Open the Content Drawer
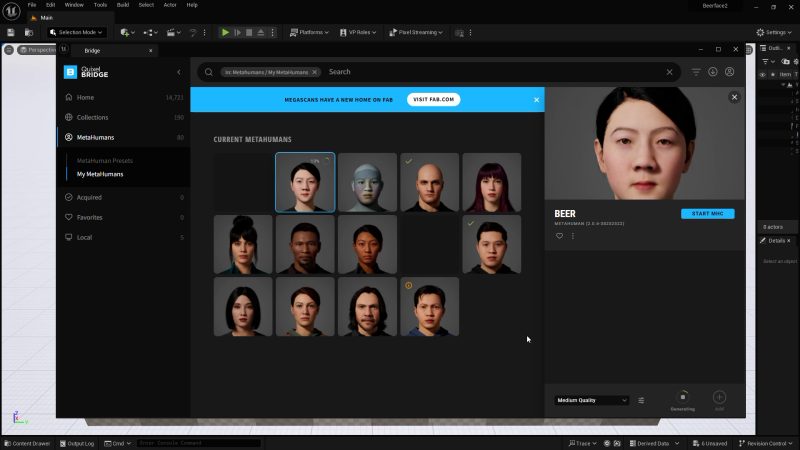This screenshot has width=800, height=450. pos(27,443)
